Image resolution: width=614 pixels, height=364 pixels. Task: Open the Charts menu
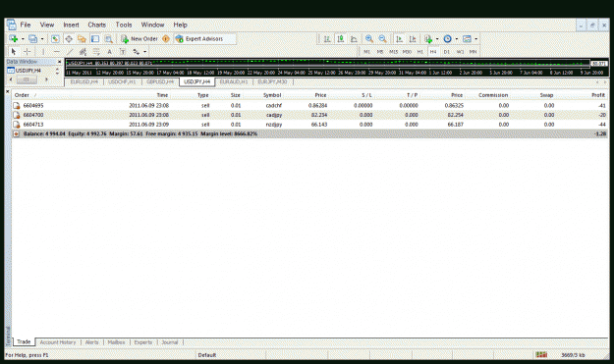coord(96,25)
